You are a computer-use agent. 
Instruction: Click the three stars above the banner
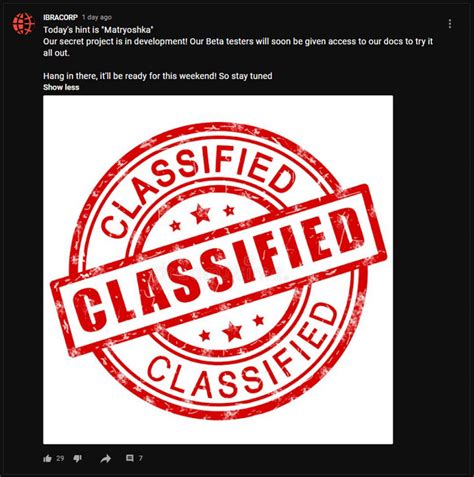pos(202,217)
